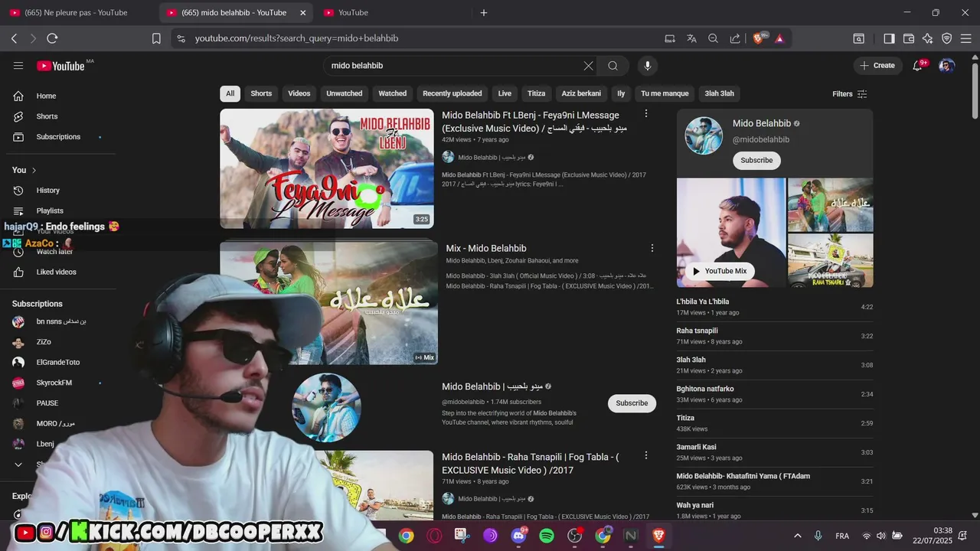The width and height of the screenshot is (980, 551).
Task: Open Brave Wallet icon
Action: 909,38
